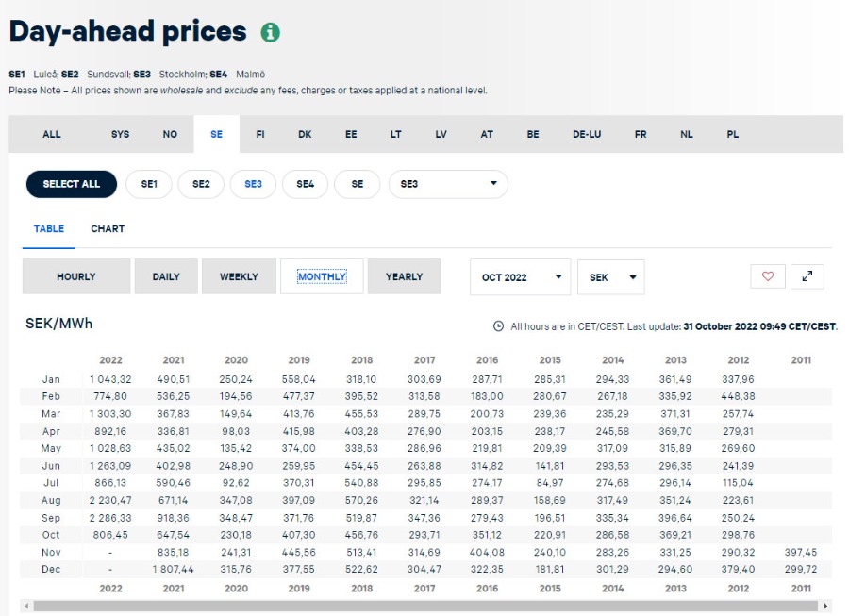
Task: Open the OCT 2022 date dropdown
Action: click(x=520, y=277)
